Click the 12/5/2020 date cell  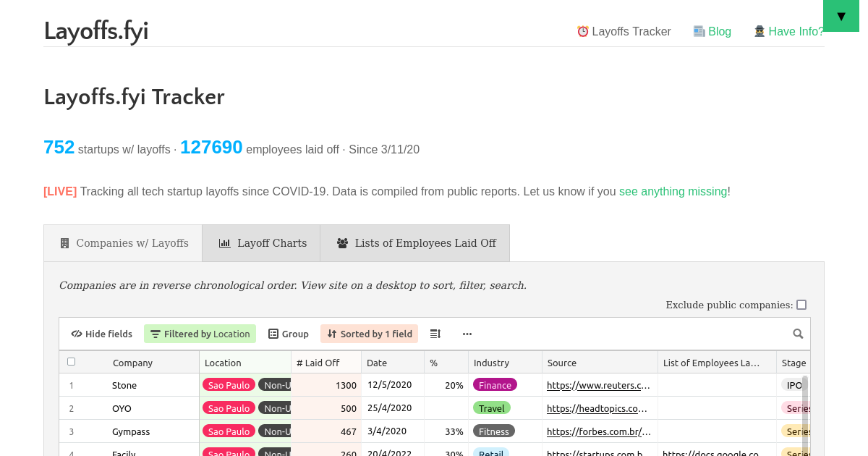pyautogui.click(x=393, y=385)
